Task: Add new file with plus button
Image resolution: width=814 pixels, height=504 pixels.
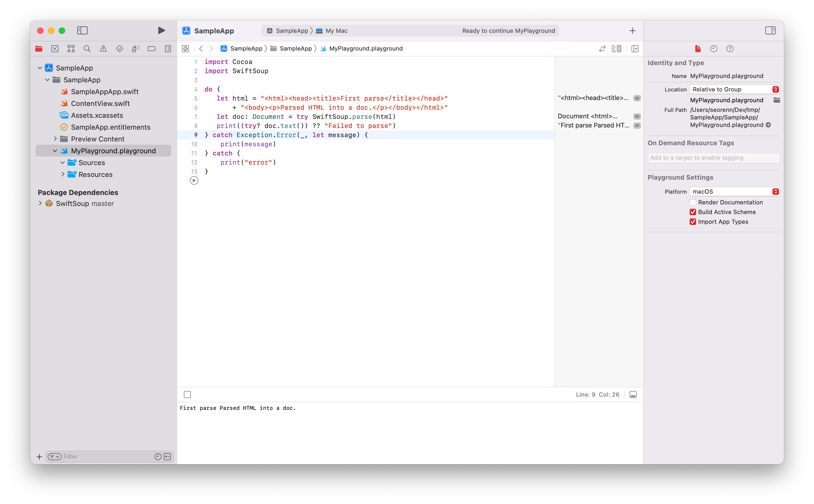Action: click(39, 457)
